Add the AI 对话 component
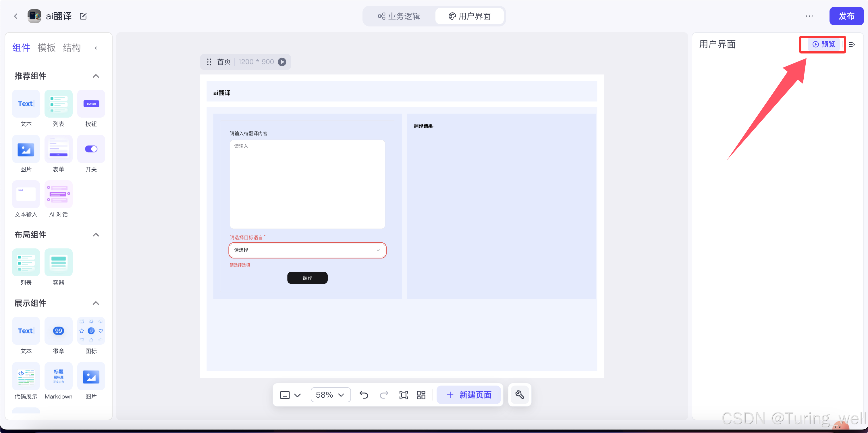 [59, 195]
